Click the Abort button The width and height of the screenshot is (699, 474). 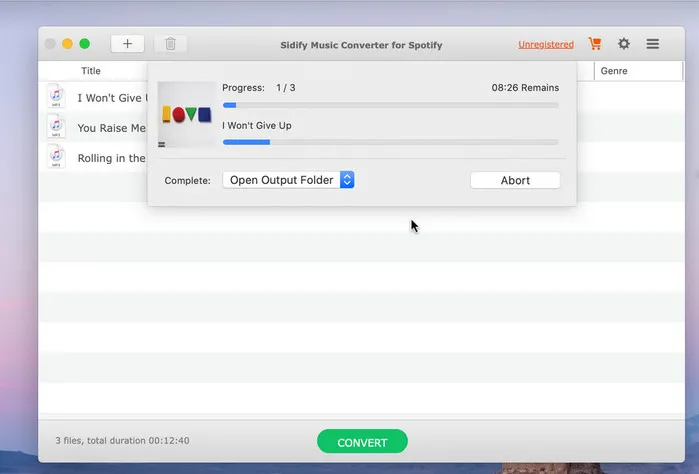coord(515,180)
